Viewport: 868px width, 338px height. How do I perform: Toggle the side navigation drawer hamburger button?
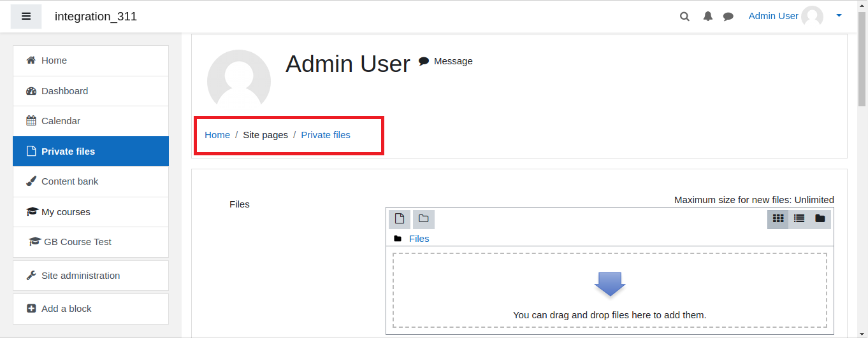pos(26,17)
